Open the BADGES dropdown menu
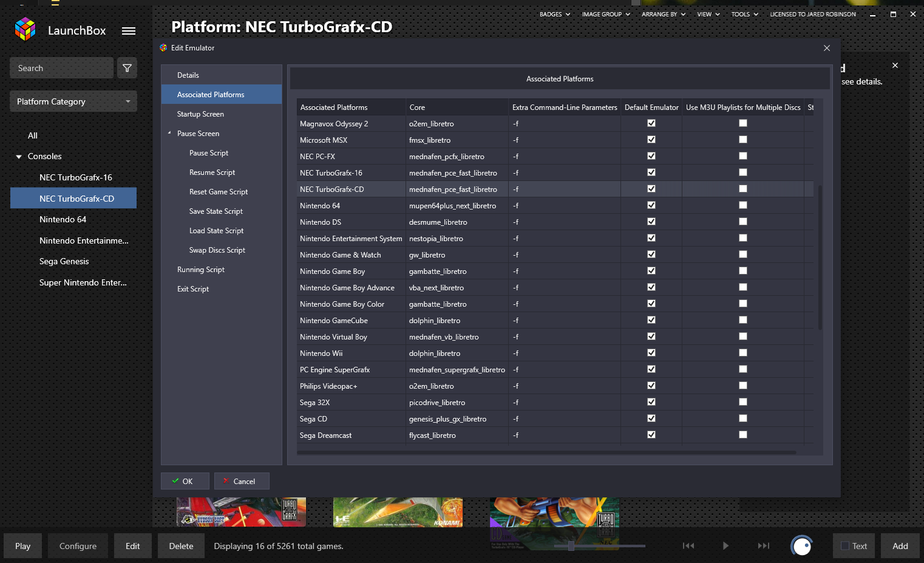The height and width of the screenshot is (563, 924). tap(555, 14)
